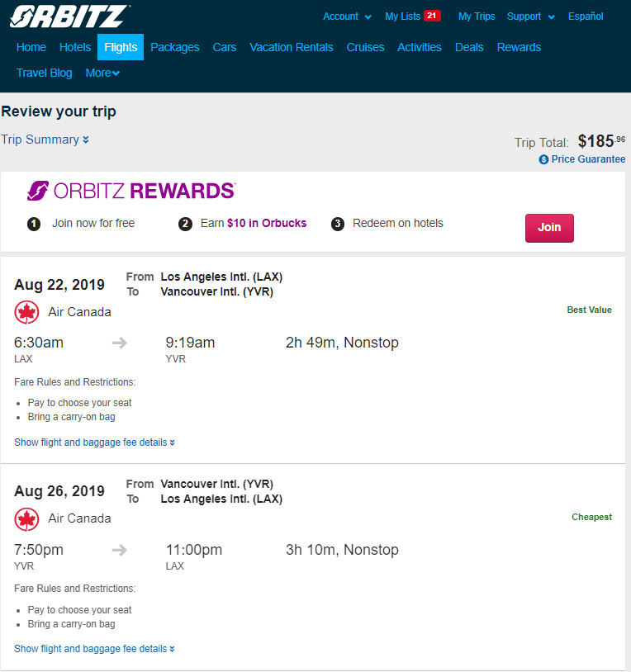Open the Account dropdown menu
The width and height of the screenshot is (631, 672).
pyautogui.click(x=347, y=17)
